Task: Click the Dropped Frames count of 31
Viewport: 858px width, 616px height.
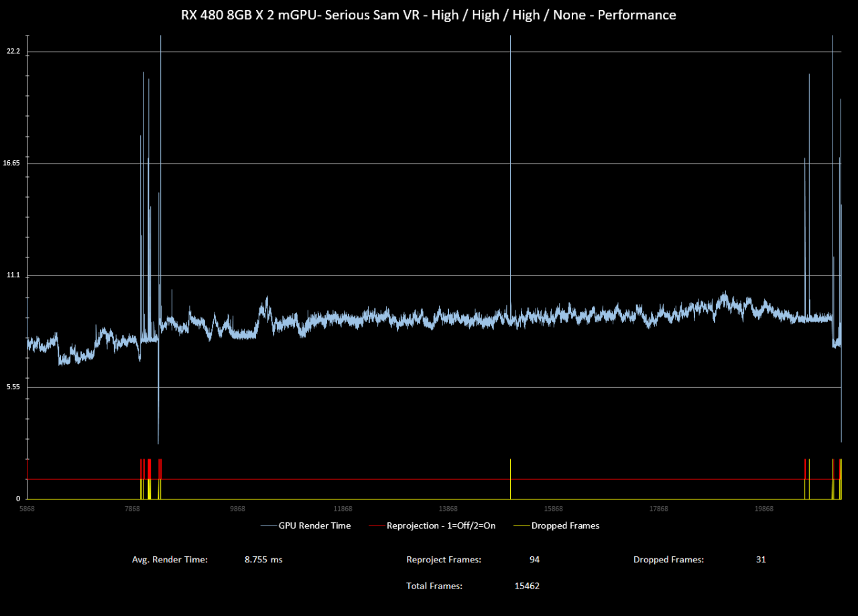Action: [x=761, y=560]
